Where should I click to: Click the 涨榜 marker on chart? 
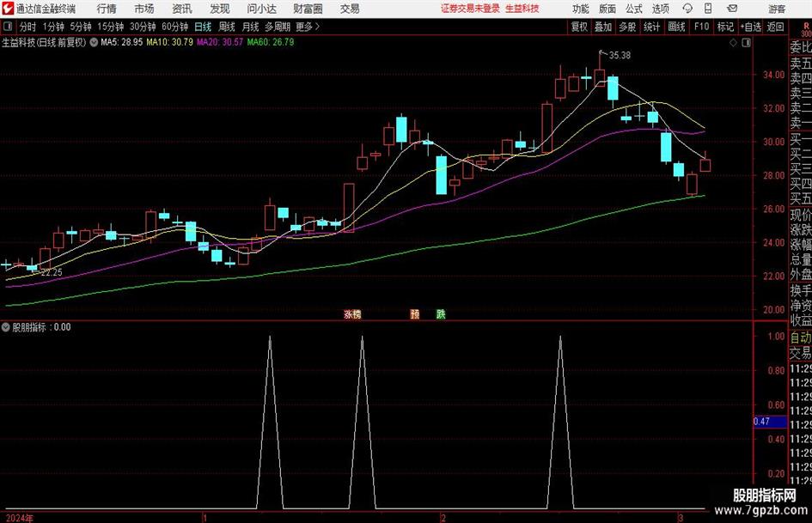tap(352, 313)
